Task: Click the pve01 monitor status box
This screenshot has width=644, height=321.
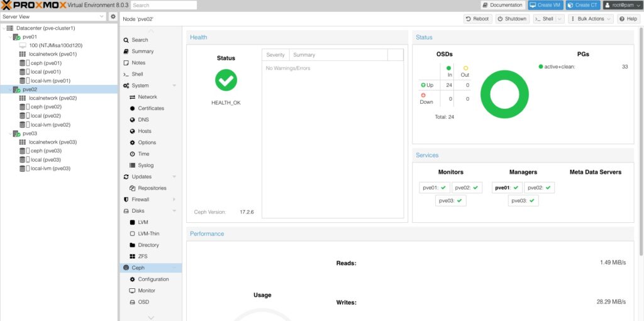Action: [x=435, y=188]
